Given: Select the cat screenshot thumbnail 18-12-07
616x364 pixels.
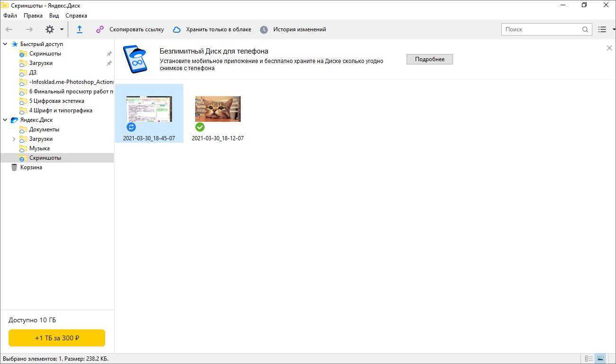Looking at the screenshot, I should [218, 109].
